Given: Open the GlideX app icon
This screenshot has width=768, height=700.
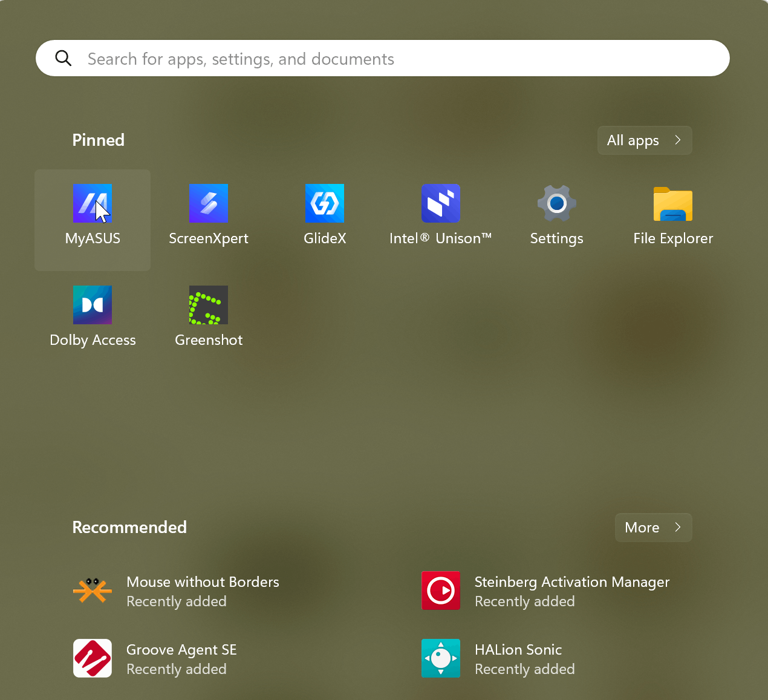Looking at the screenshot, I should tap(325, 203).
